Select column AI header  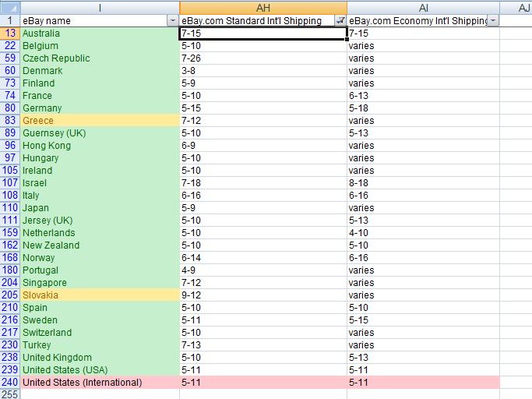pyautogui.click(x=423, y=7)
